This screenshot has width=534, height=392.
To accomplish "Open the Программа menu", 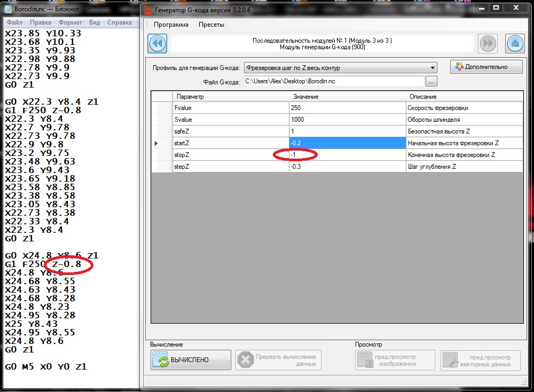I will [x=171, y=25].
